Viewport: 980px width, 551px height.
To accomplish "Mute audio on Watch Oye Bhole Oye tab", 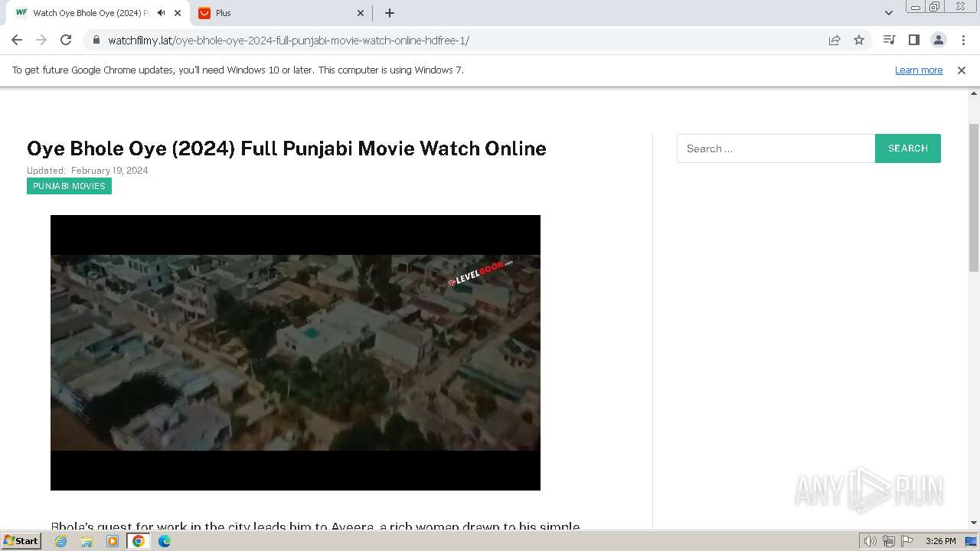I will click(x=161, y=13).
